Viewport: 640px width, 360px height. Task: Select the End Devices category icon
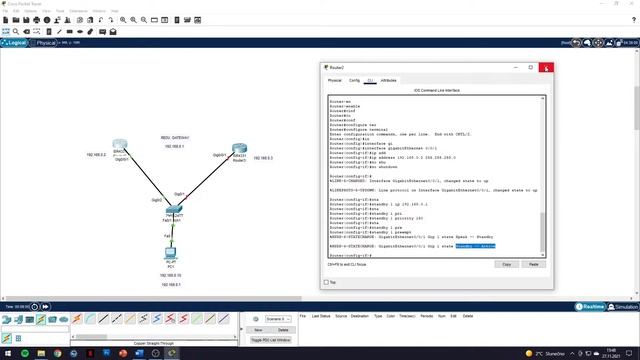click(18, 319)
